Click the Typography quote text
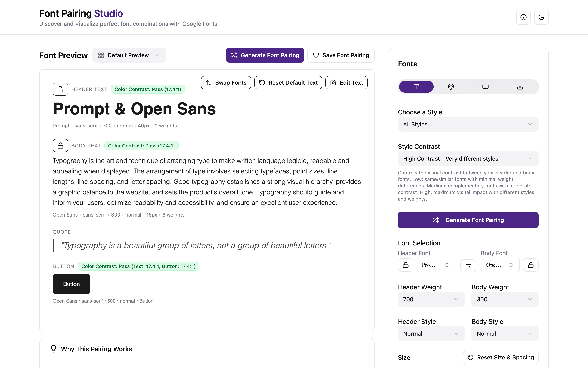Viewport: 588px width, 368px height. pos(196,245)
